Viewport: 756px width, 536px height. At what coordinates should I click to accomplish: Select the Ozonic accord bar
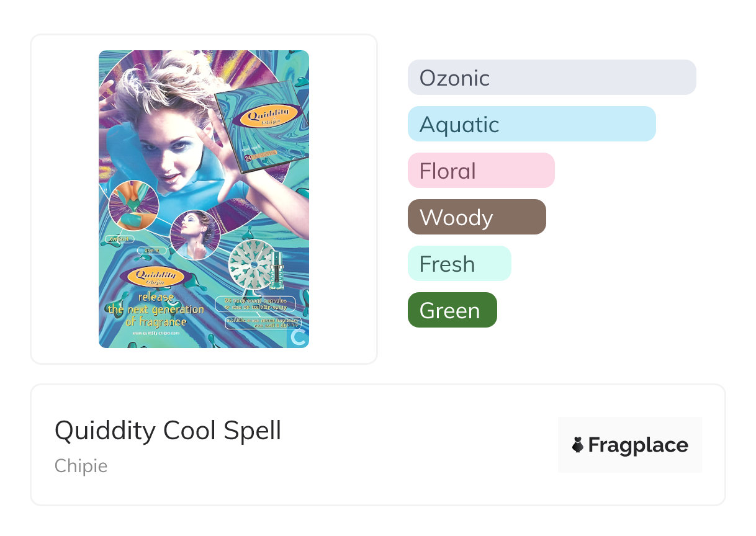click(x=551, y=78)
